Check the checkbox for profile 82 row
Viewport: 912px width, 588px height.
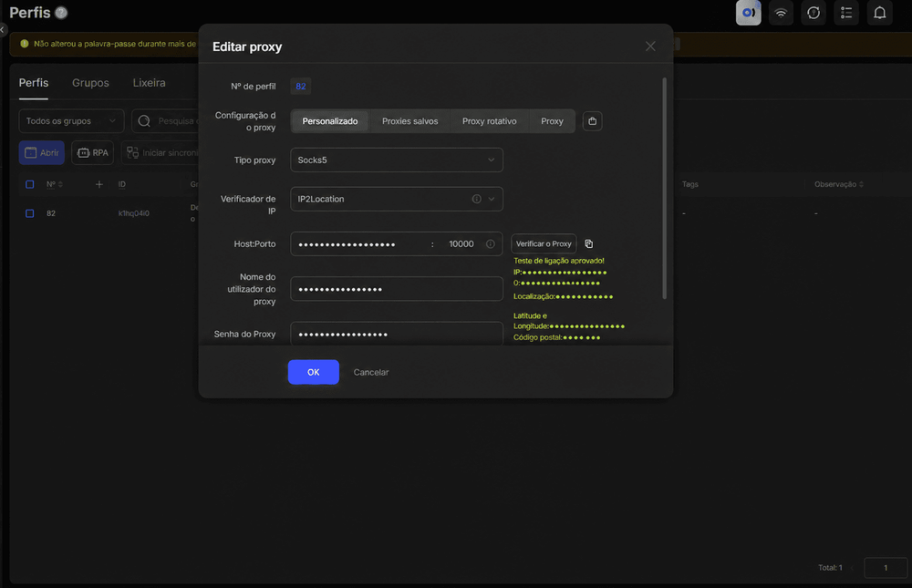[30, 213]
